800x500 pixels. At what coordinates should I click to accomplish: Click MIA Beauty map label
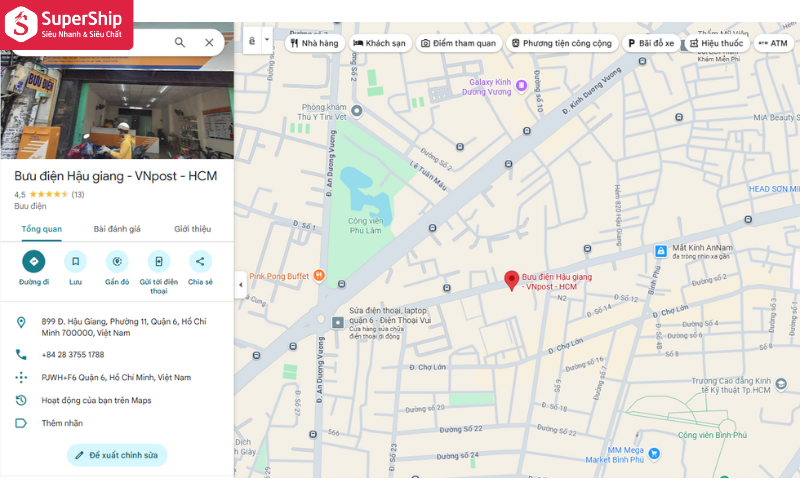[x=777, y=118]
